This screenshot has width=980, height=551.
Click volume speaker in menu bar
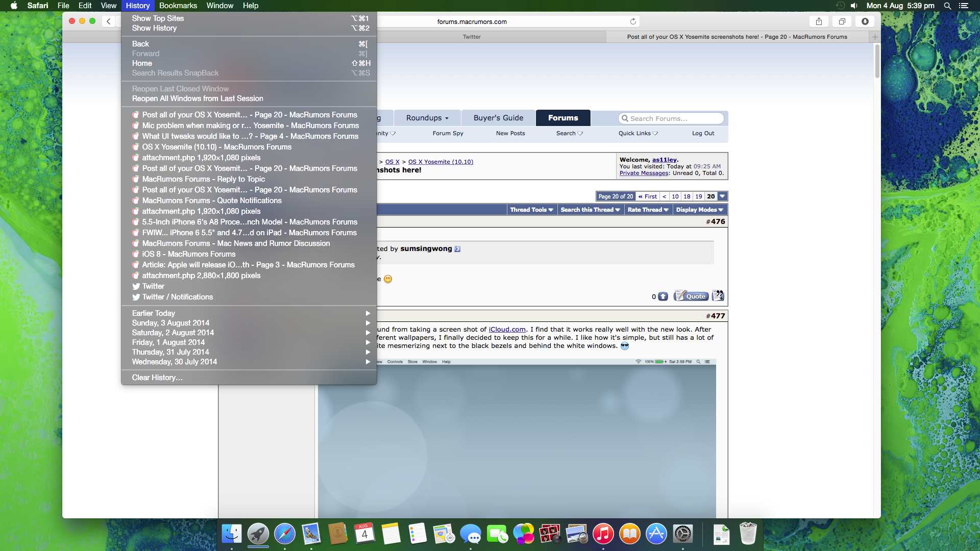coord(854,6)
